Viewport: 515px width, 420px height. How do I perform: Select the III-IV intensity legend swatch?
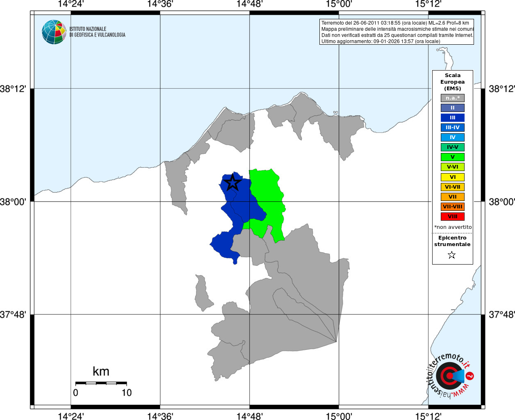(x=453, y=128)
